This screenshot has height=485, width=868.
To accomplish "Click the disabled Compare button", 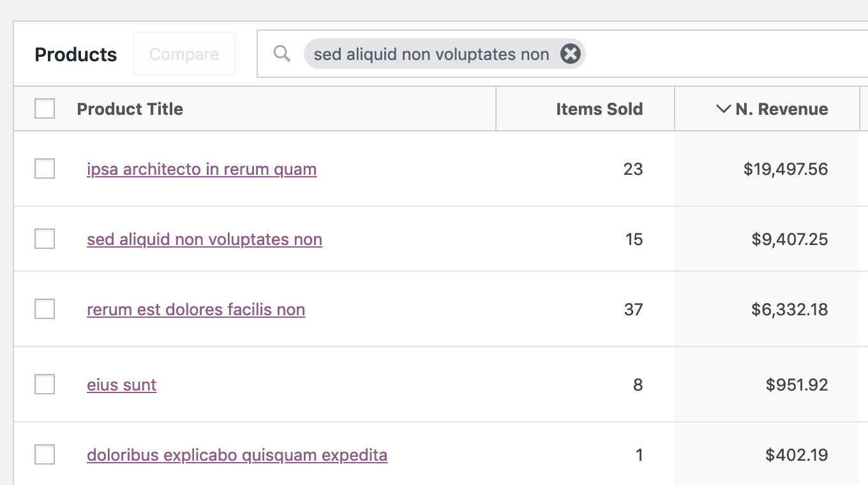I will click(184, 54).
